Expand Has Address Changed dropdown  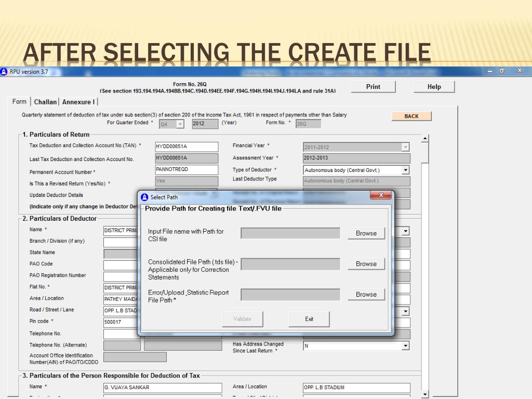[x=405, y=345]
